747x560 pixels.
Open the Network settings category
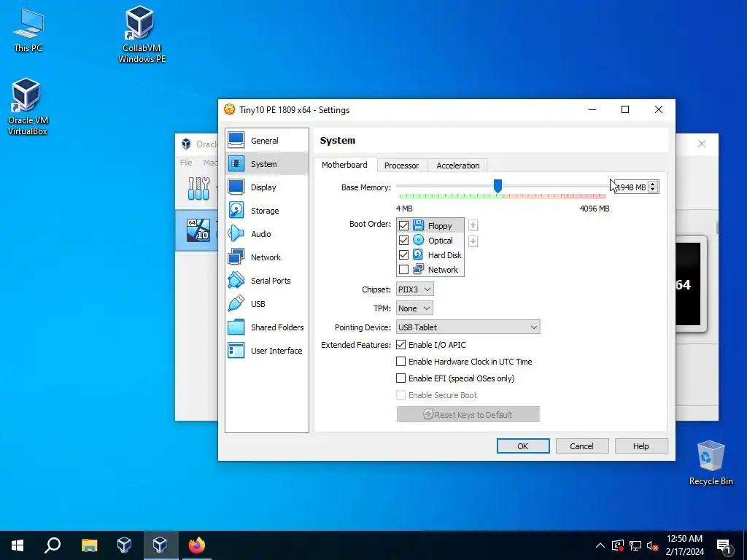coord(267,257)
